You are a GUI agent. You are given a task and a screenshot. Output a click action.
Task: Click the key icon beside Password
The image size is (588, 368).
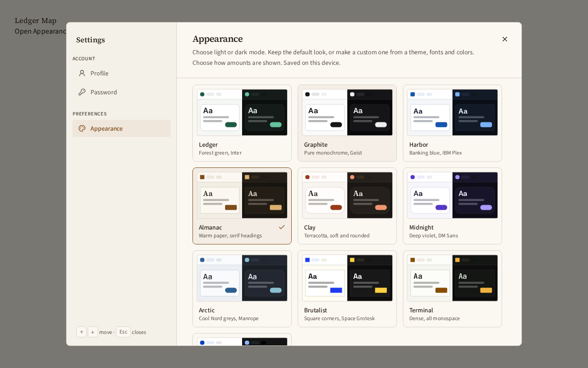82,92
